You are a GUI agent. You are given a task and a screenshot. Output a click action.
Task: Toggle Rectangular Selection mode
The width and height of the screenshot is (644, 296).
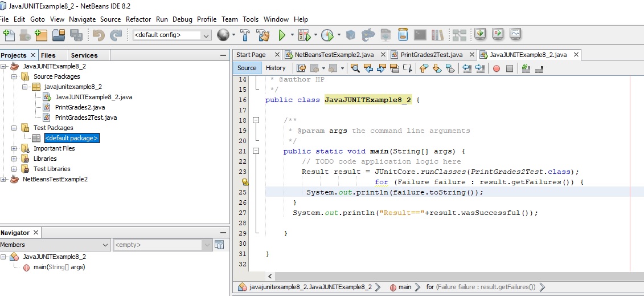click(x=408, y=68)
